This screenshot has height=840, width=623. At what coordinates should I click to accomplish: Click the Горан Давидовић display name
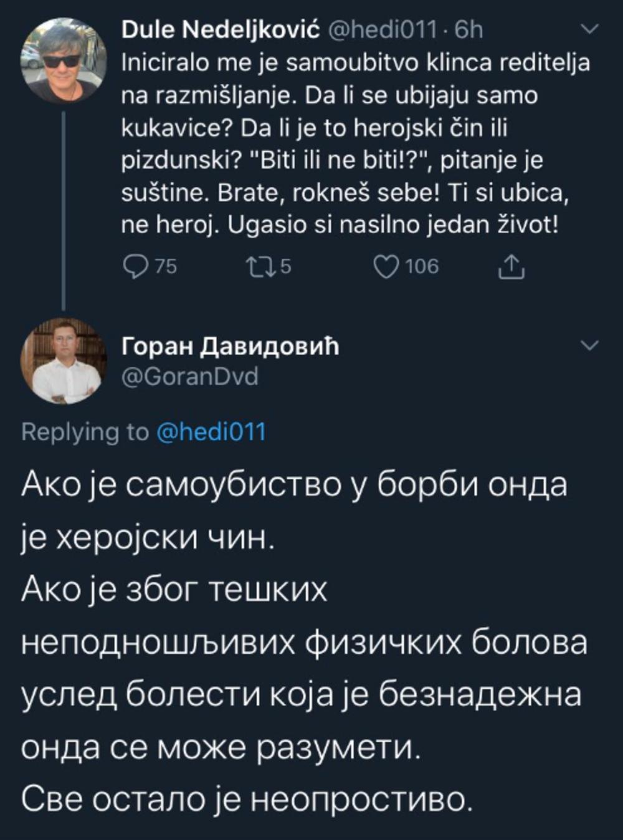click(230, 346)
